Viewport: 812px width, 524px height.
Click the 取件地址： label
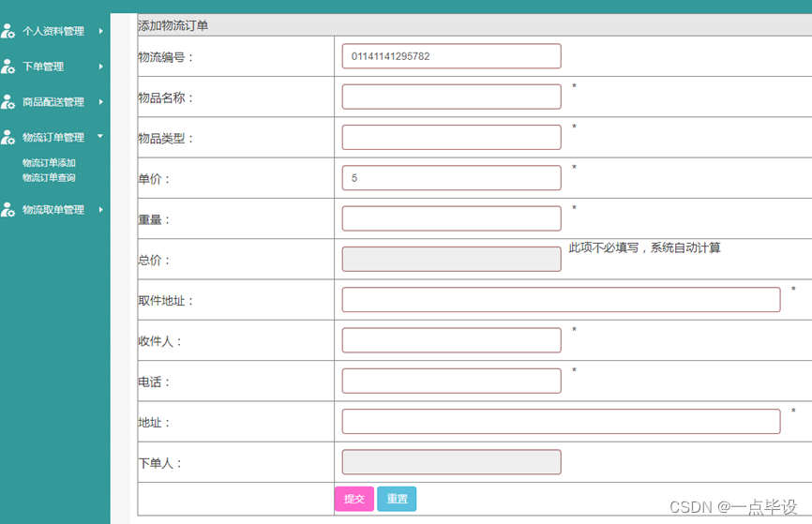pyautogui.click(x=166, y=301)
